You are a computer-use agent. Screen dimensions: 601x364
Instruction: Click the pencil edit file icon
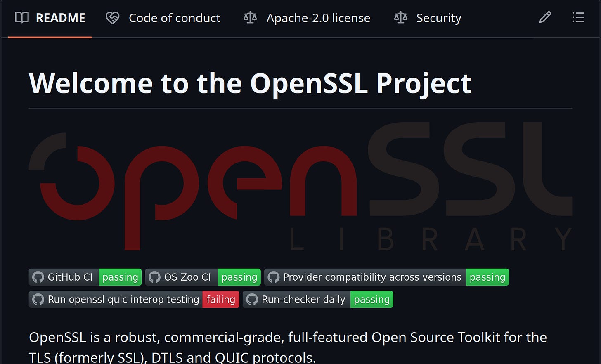click(545, 17)
